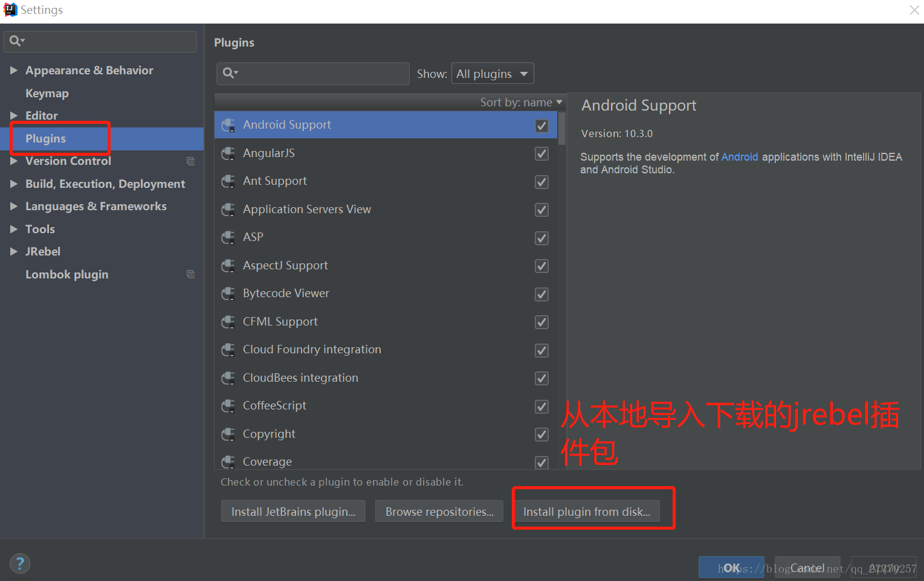Image resolution: width=924 pixels, height=581 pixels.
Task: Click the CoffeeScript plugin icon
Action: click(x=228, y=406)
